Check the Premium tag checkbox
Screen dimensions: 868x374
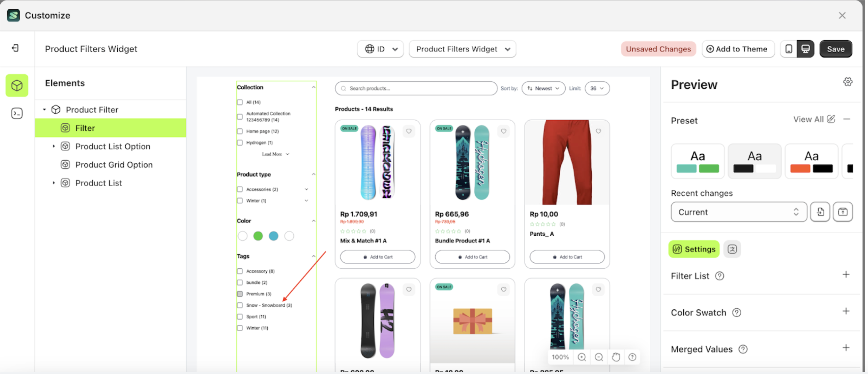(x=240, y=294)
